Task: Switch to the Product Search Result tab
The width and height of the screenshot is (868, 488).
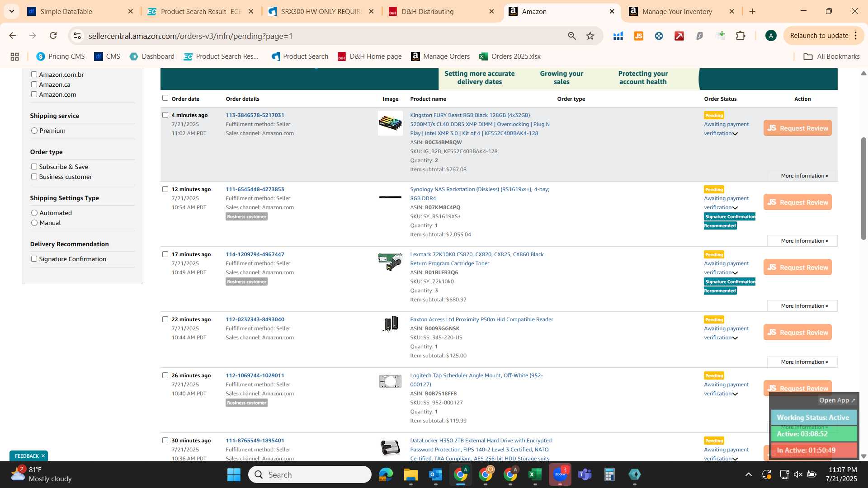Action: coord(200,11)
